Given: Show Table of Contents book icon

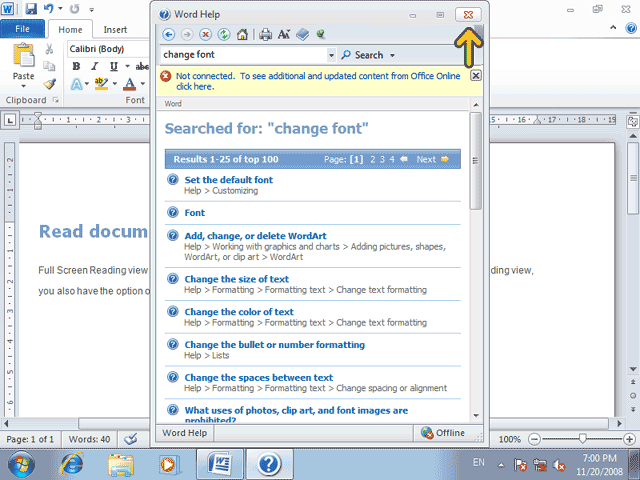Looking at the screenshot, I should (x=302, y=35).
